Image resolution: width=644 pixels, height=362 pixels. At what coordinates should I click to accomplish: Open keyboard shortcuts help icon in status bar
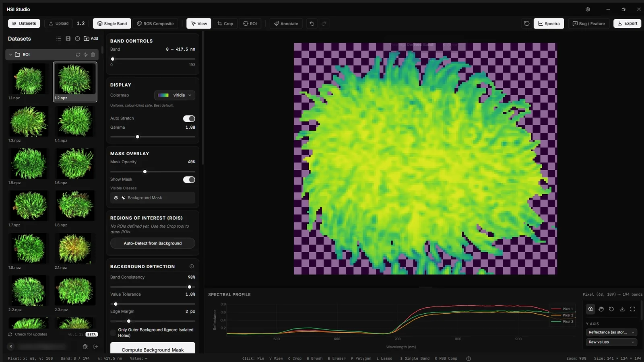pyautogui.click(x=469, y=358)
